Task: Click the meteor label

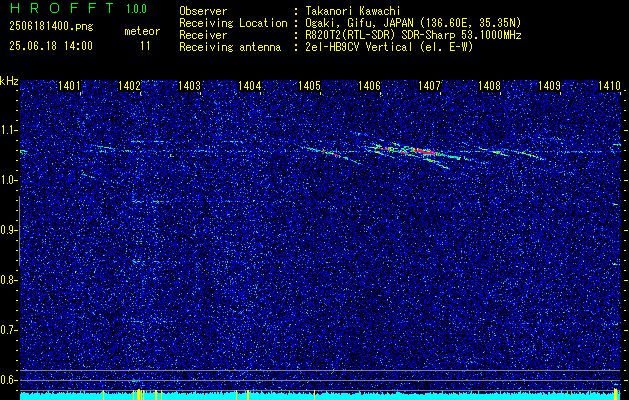Action: tap(142, 31)
